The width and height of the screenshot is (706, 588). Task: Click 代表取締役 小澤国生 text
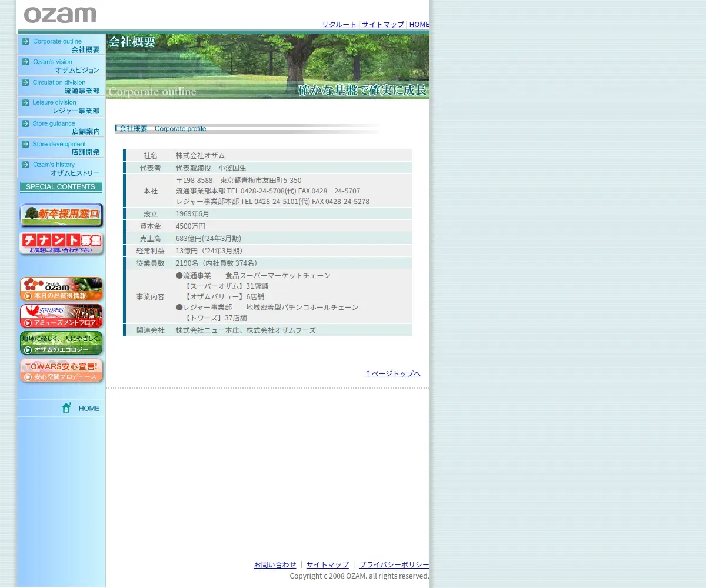click(x=211, y=168)
